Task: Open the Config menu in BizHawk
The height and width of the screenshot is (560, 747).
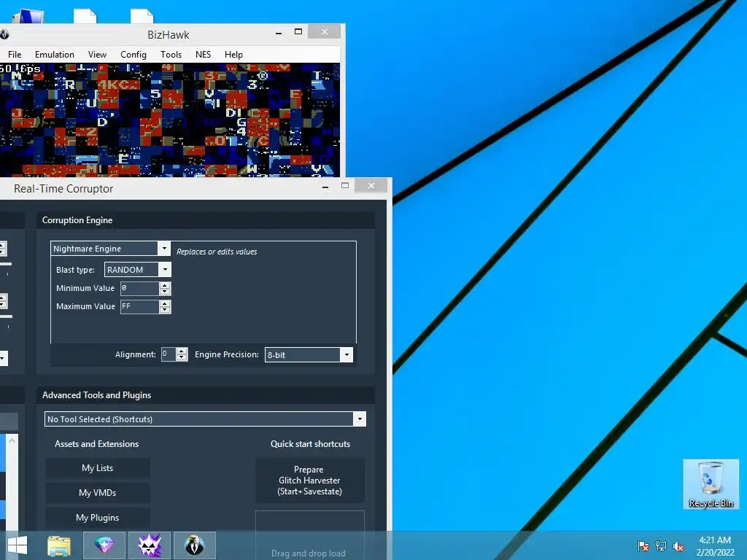Action: point(133,54)
